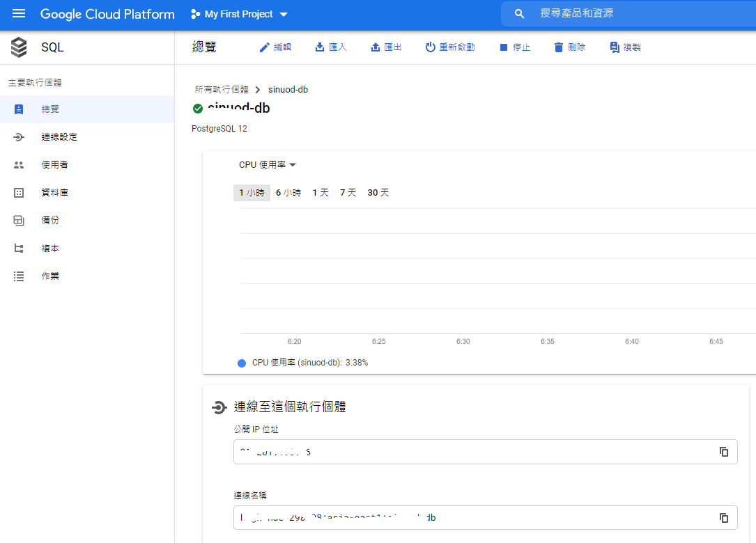The image size is (756, 543).
Task: Click the 總覽 overview sidebar icon
Action: 19,109
